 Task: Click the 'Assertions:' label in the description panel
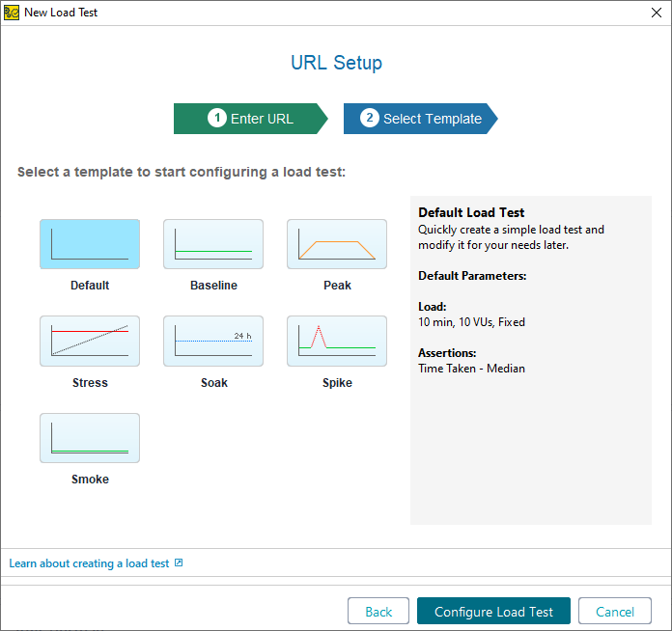(447, 353)
